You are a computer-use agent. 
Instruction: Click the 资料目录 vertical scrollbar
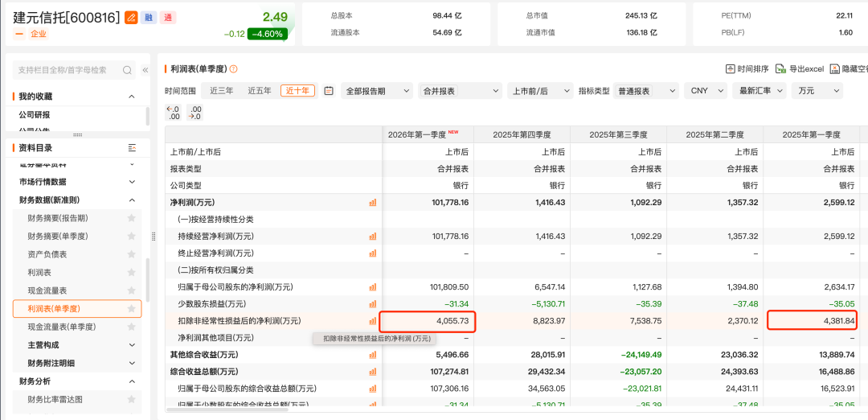click(x=147, y=280)
